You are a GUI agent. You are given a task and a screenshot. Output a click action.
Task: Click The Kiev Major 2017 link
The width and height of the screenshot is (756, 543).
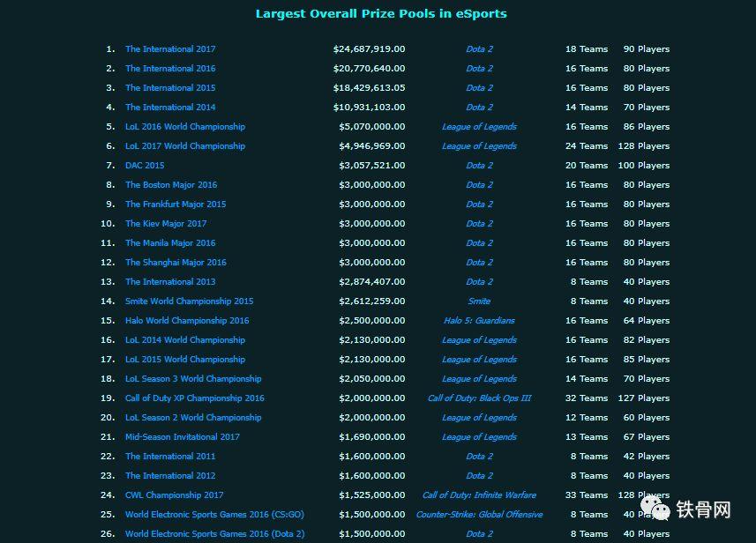click(x=166, y=224)
